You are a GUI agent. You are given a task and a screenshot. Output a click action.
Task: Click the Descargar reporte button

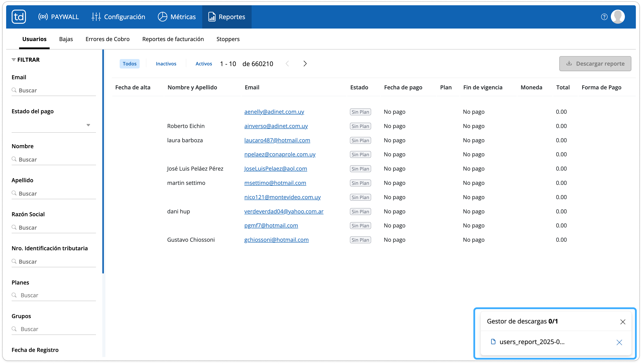pos(595,63)
